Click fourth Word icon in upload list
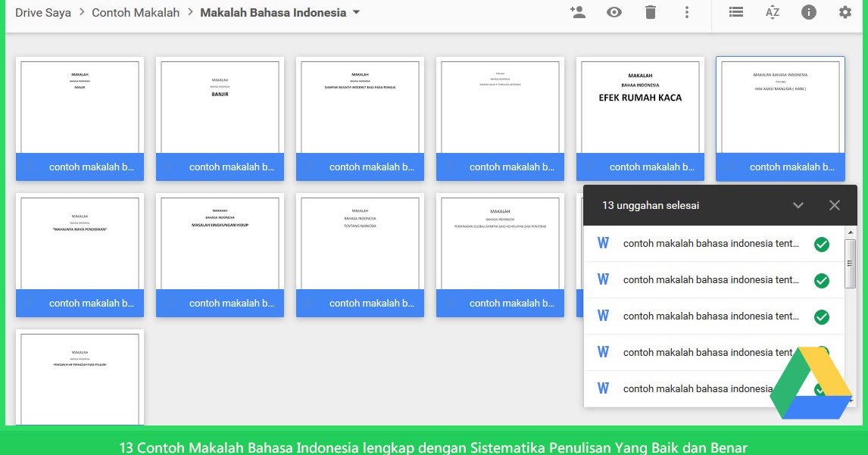This screenshot has width=868, height=455. (x=604, y=352)
